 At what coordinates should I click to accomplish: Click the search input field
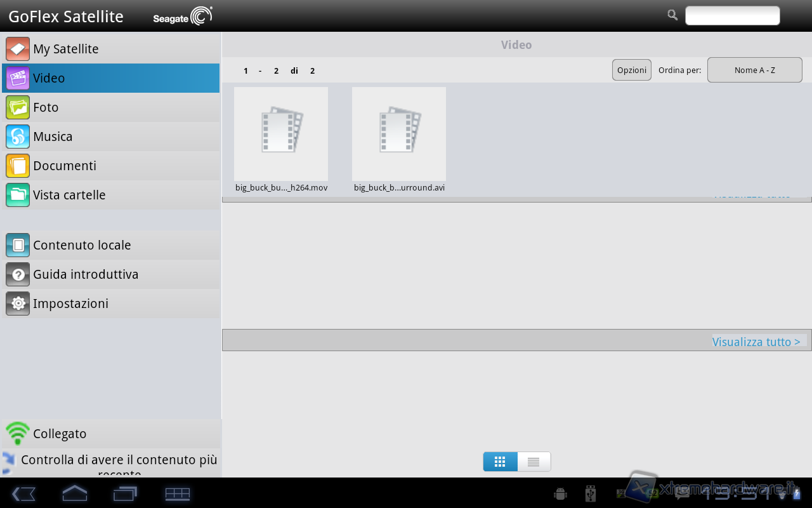(732, 16)
